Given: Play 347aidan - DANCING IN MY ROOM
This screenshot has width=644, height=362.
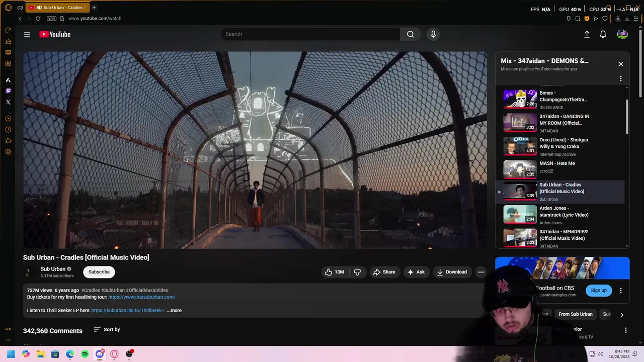Looking at the screenshot, I should 560,123.
